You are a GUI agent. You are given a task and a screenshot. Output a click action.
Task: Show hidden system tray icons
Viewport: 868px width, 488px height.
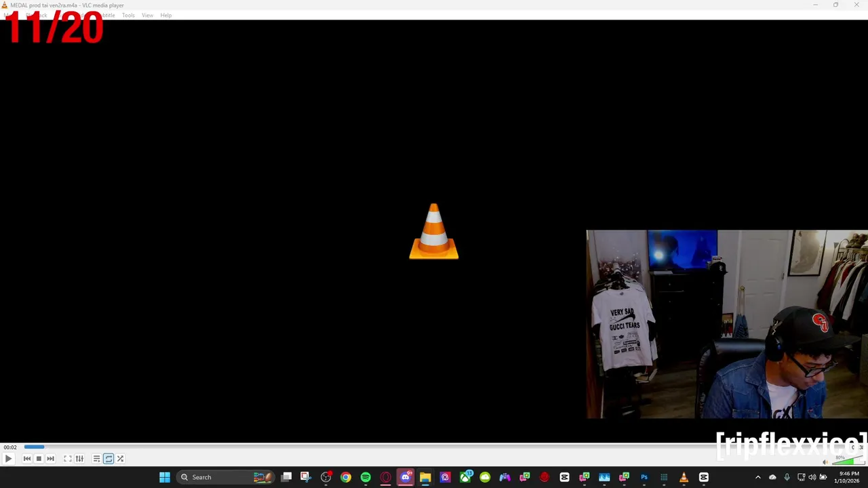coord(758,477)
